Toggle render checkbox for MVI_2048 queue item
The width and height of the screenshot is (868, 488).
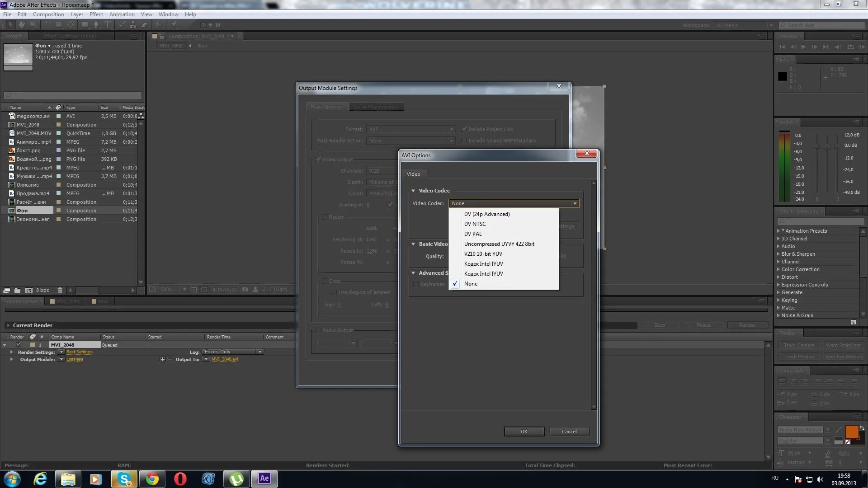[x=19, y=345]
